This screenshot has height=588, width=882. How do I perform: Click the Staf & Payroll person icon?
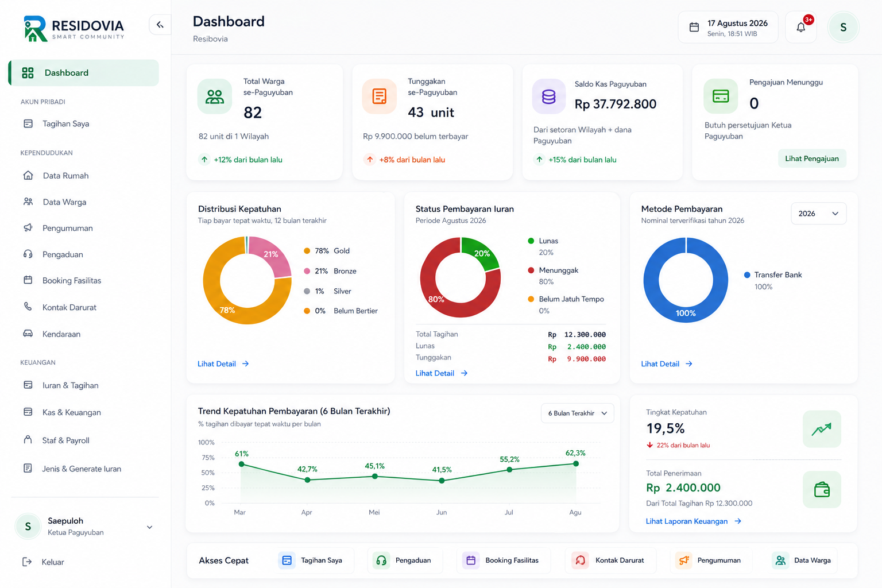(x=28, y=440)
